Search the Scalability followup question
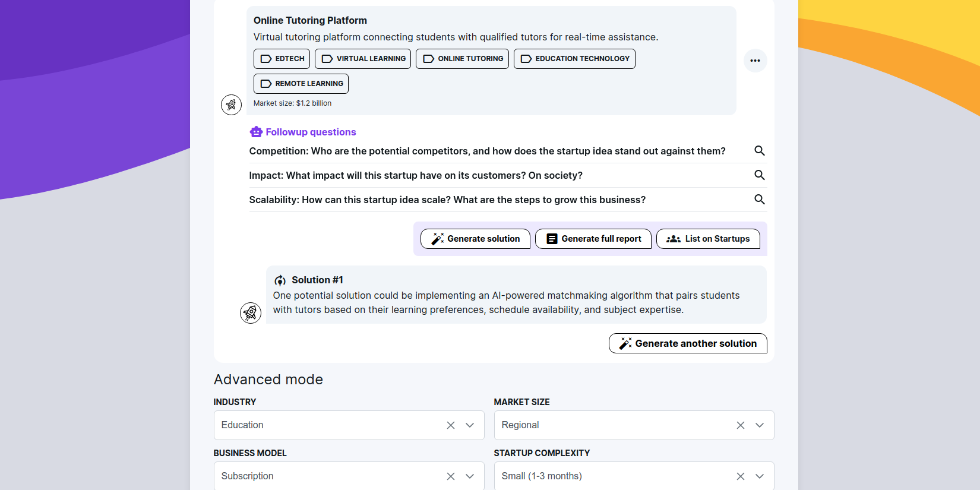Screen dimensions: 980x490 click(759, 200)
